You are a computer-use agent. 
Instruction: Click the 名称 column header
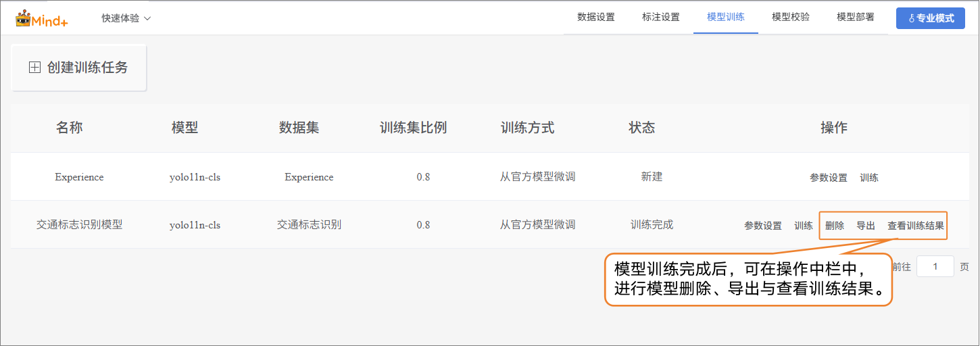tap(69, 128)
